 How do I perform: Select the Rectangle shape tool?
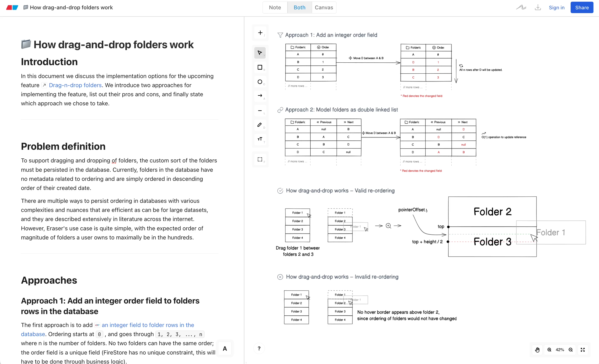click(x=260, y=67)
